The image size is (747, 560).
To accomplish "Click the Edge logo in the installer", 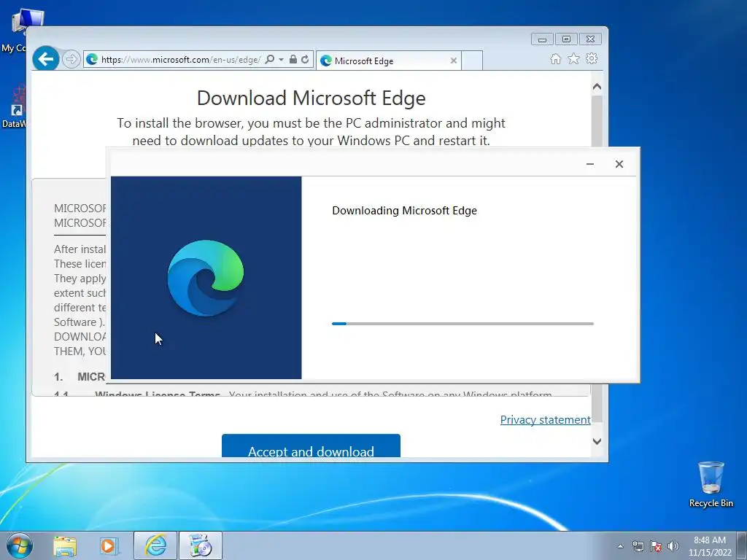I will coord(206,278).
